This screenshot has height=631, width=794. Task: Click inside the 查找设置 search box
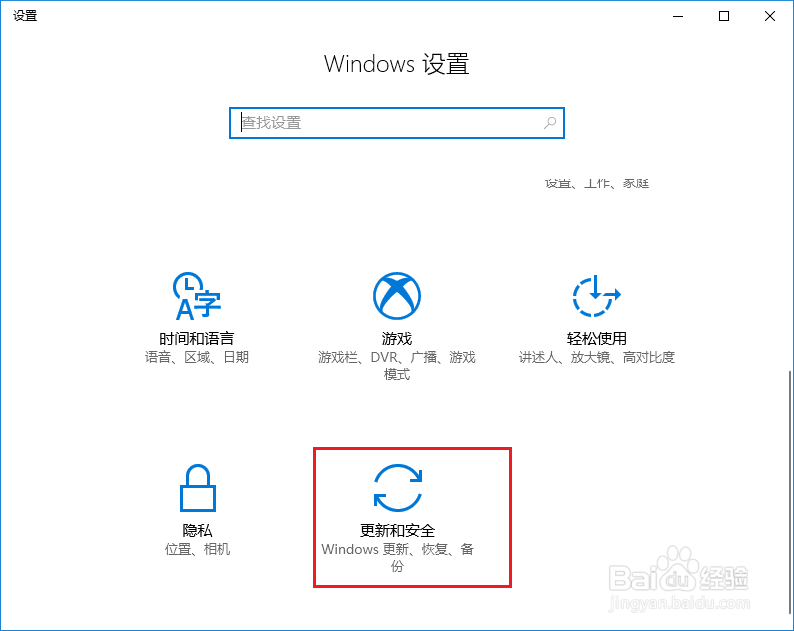click(396, 123)
